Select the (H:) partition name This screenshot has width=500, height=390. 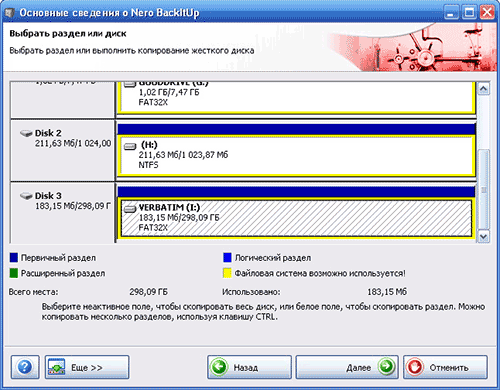tap(149, 145)
